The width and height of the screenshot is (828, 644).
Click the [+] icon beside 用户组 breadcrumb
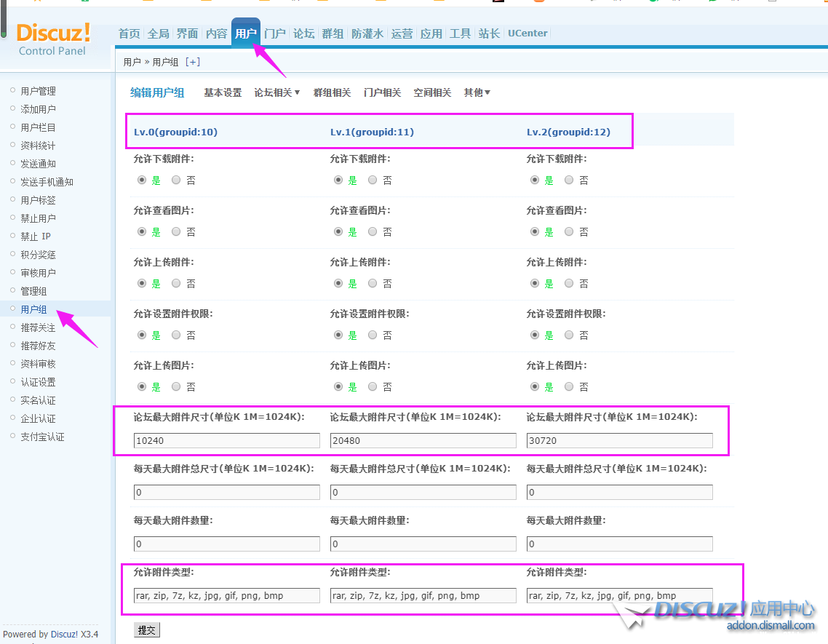(x=193, y=63)
